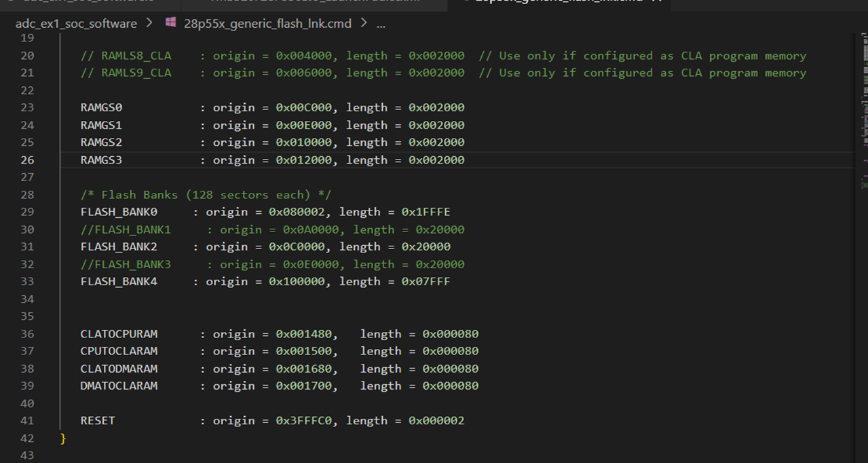
Task: Expand the breadcrumb ellipsis symbol list
Action: [380, 24]
